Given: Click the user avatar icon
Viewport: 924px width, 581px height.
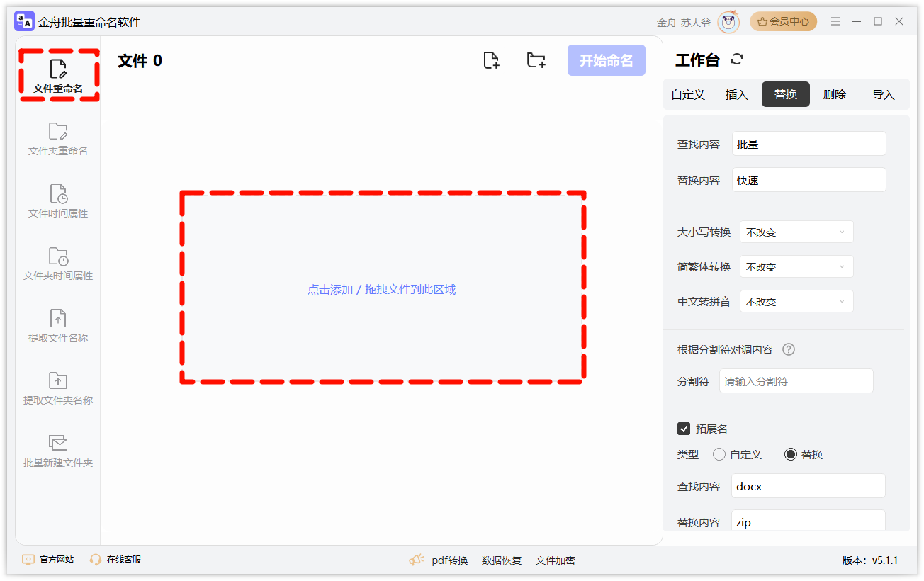Looking at the screenshot, I should [728, 22].
